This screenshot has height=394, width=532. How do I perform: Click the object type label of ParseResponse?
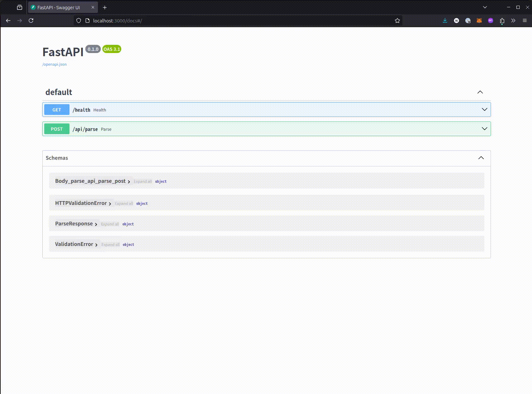128,224
